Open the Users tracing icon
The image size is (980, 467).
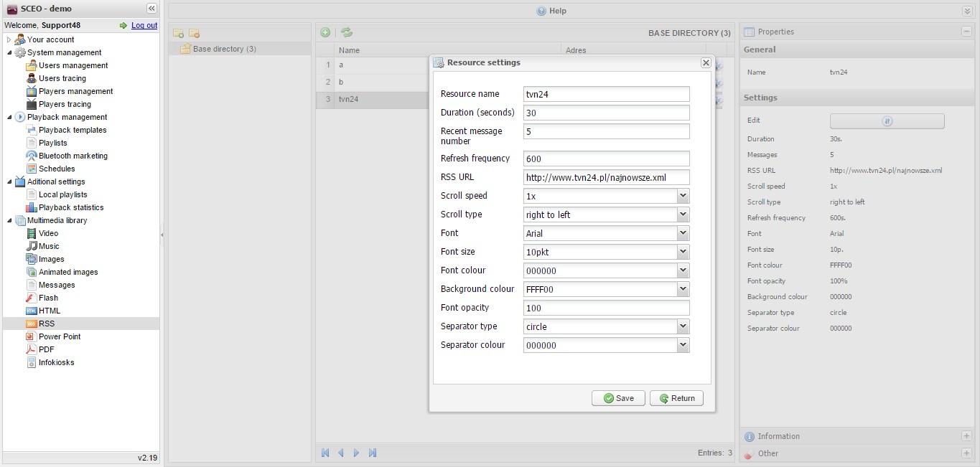click(32, 78)
